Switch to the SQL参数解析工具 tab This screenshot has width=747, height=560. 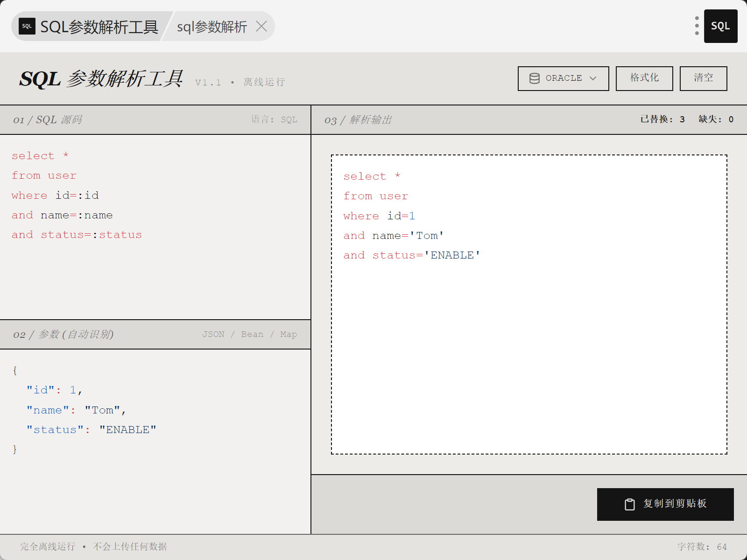pyautogui.click(x=89, y=27)
